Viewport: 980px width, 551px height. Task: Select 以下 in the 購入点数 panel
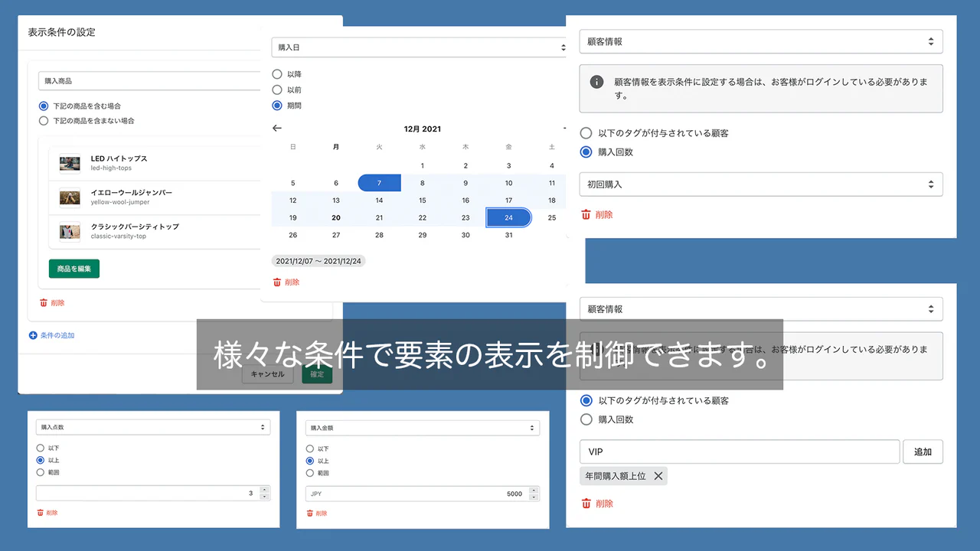point(40,448)
